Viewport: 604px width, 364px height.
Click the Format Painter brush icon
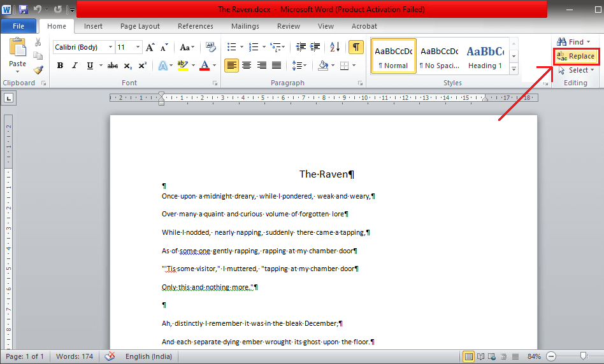pos(38,69)
